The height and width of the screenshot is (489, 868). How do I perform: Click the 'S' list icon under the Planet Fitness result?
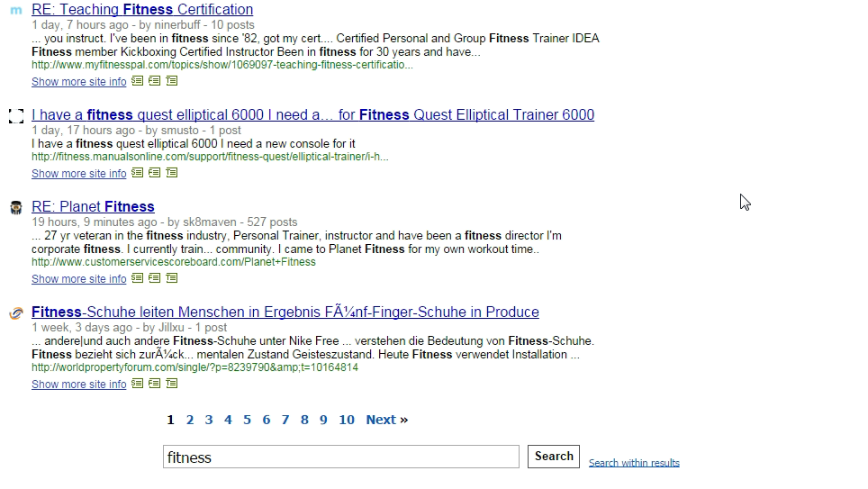(137, 278)
